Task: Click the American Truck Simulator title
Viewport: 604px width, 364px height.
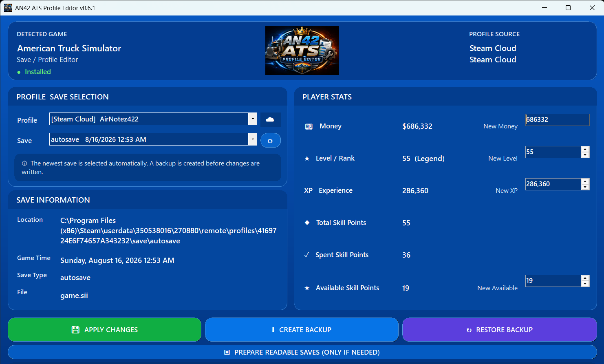Action: point(69,48)
